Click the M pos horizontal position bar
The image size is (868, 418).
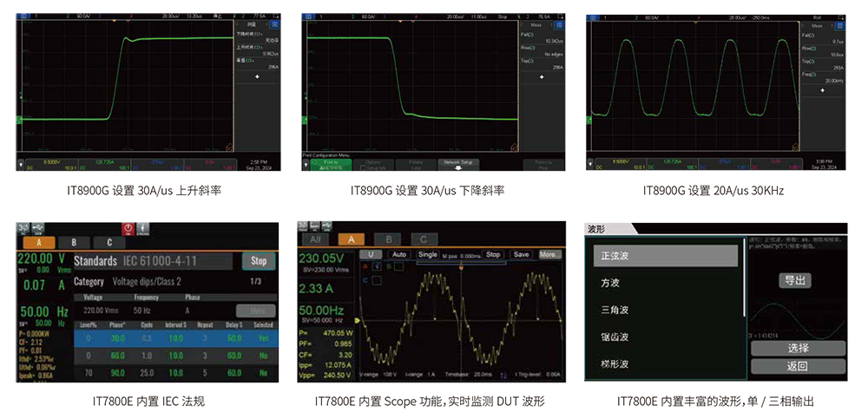[461, 262]
